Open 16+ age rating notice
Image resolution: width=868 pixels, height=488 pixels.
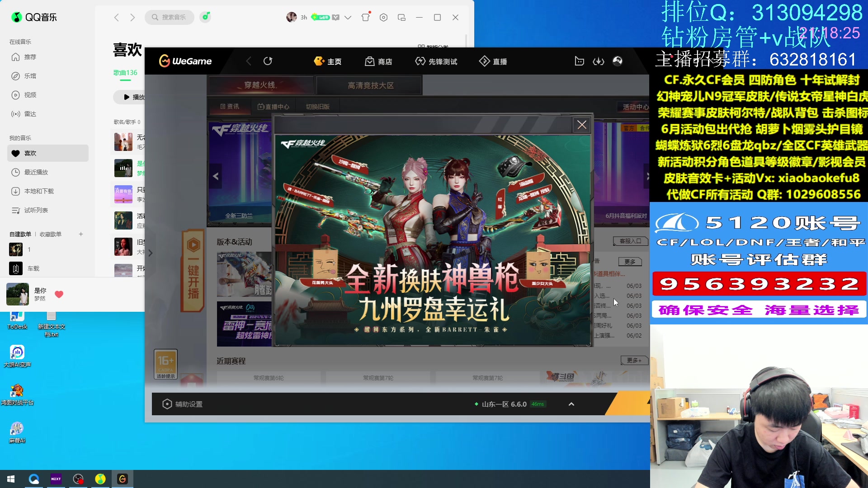point(165,364)
